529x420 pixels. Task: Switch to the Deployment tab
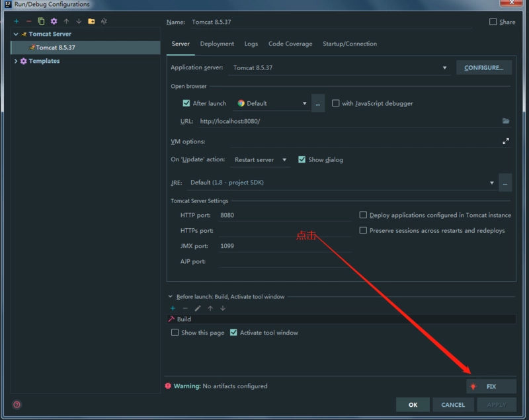(217, 44)
